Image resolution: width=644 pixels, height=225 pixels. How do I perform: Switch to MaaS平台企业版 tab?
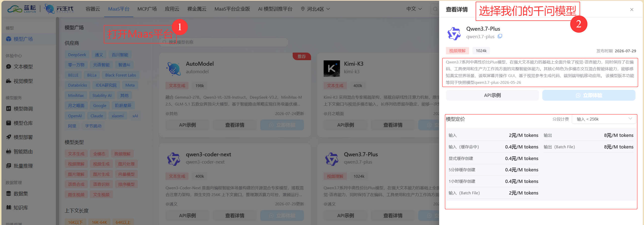click(232, 9)
